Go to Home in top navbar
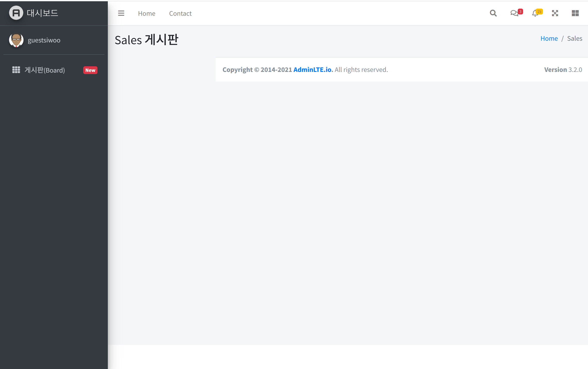Image resolution: width=588 pixels, height=369 pixels. pyautogui.click(x=146, y=13)
